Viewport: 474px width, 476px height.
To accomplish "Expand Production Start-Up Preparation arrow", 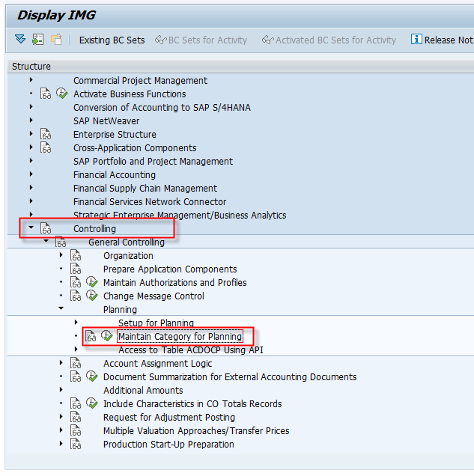I will tap(61, 444).
